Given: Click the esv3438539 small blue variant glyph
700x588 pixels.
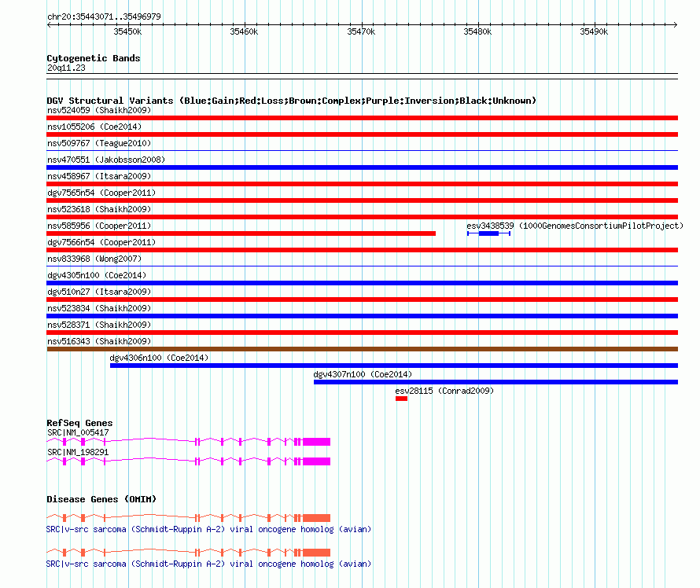Looking at the screenshot, I should coord(488,233).
